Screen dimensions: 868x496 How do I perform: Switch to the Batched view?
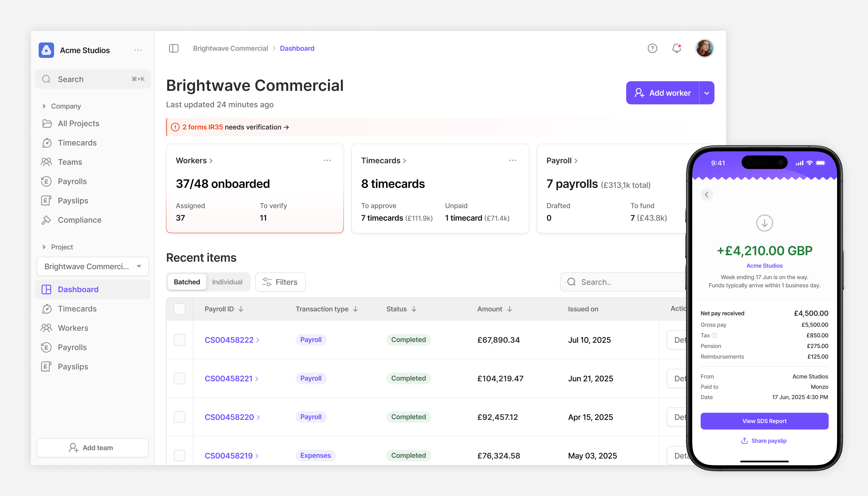187,282
